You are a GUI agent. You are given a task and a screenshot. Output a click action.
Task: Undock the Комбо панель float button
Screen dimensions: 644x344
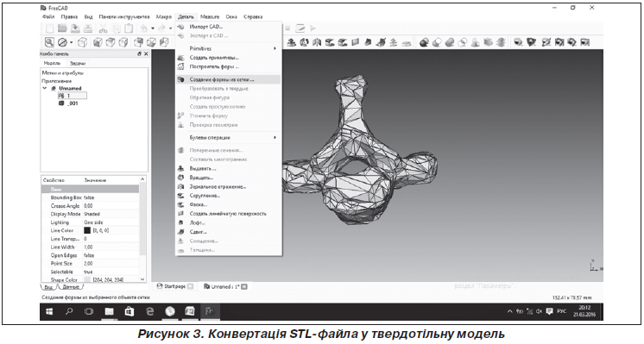[139, 53]
